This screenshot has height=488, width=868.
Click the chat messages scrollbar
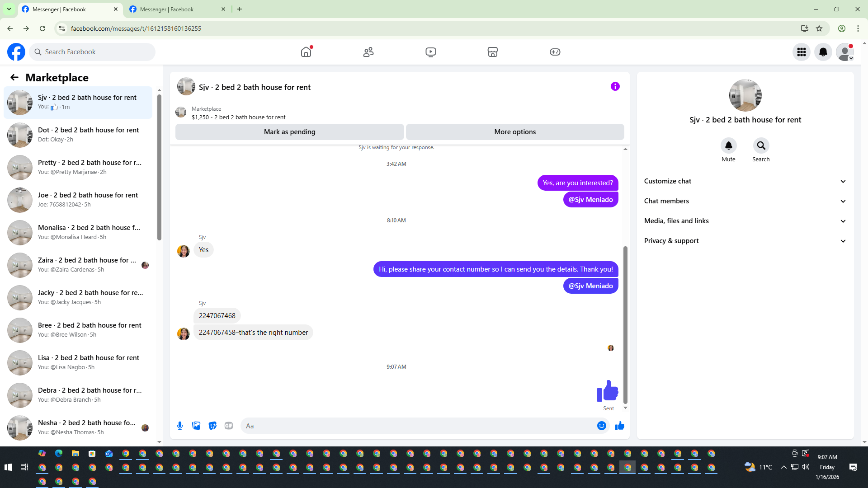(x=625, y=325)
